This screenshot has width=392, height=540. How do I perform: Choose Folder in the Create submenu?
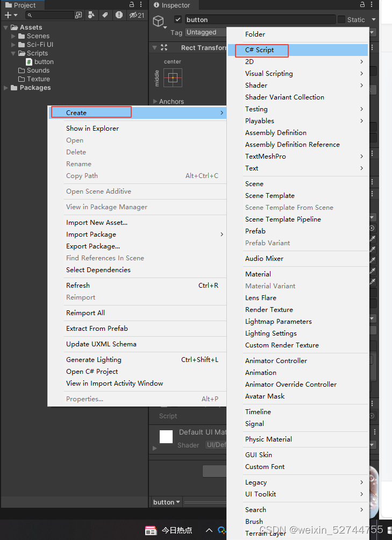(x=255, y=34)
